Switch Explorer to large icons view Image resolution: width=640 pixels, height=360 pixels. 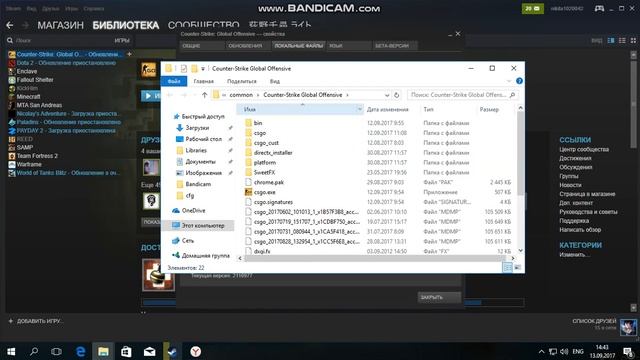point(517,267)
